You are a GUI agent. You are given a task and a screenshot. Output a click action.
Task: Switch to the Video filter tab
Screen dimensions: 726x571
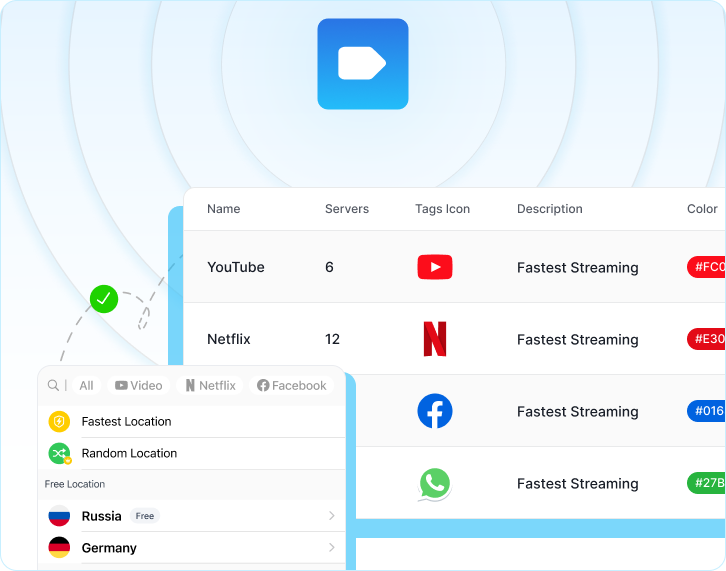138,385
